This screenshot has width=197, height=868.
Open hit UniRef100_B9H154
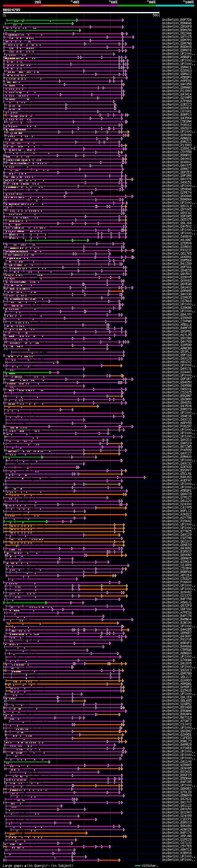pos(177,30)
